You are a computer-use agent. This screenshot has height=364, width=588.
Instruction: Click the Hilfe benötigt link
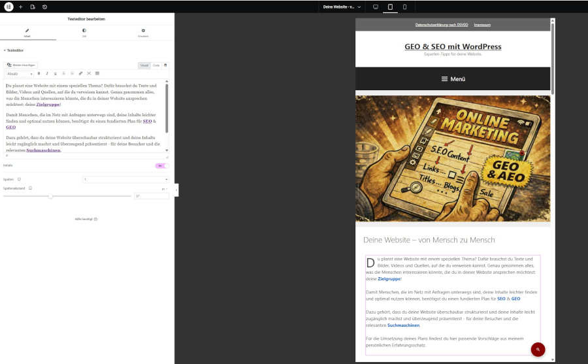pos(86,219)
